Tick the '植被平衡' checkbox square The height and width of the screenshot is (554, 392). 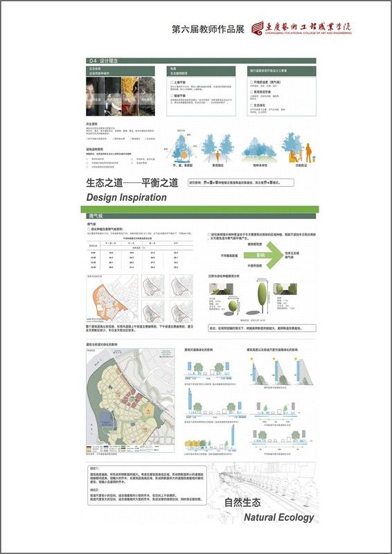(172, 96)
